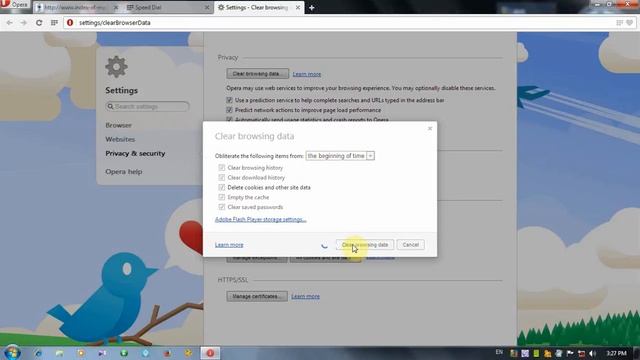Open the 'the beginning of time' dropdown
640x360 pixels.
coord(340,156)
